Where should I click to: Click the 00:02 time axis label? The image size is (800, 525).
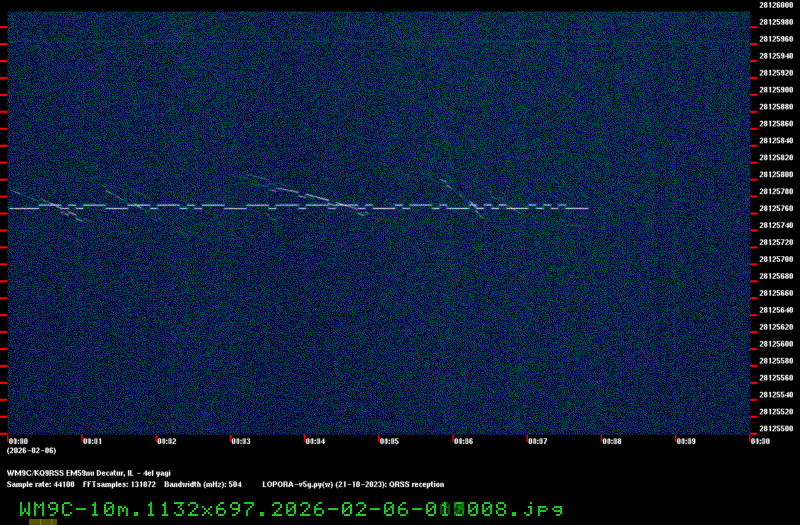[167, 441]
